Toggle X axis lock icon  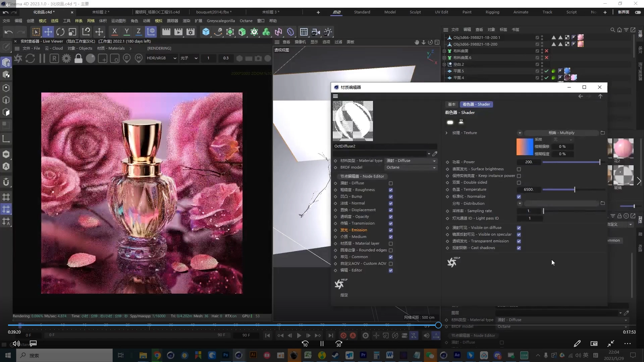(114, 32)
